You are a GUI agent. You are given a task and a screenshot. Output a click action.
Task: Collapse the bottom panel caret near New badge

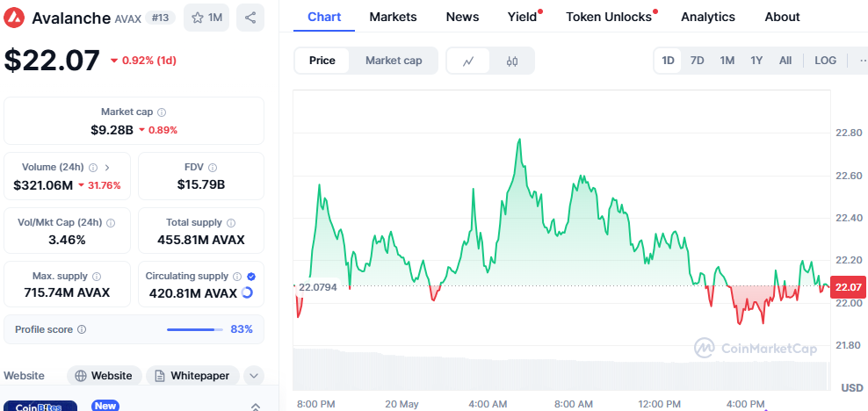(x=255, y=407)
